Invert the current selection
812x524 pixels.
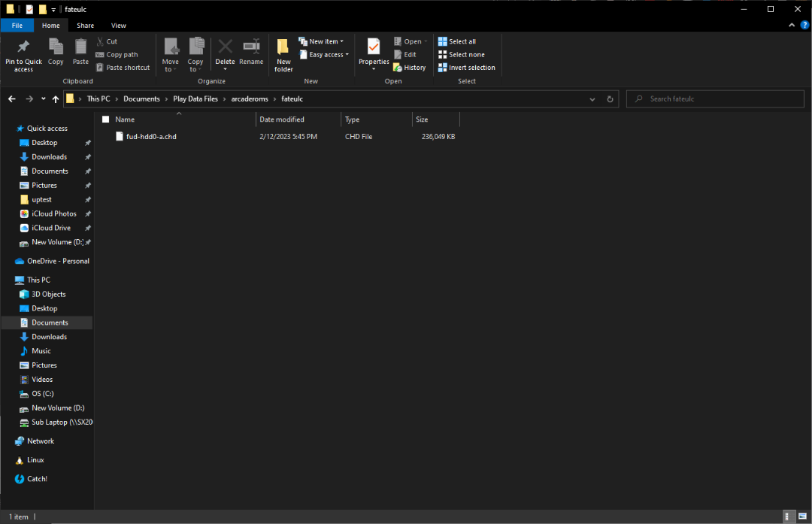466,67
